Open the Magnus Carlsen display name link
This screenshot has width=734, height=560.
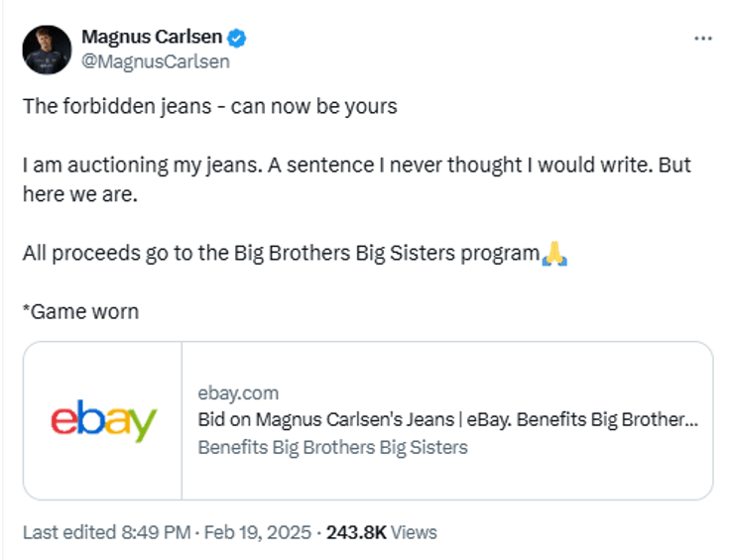point(153,39)
